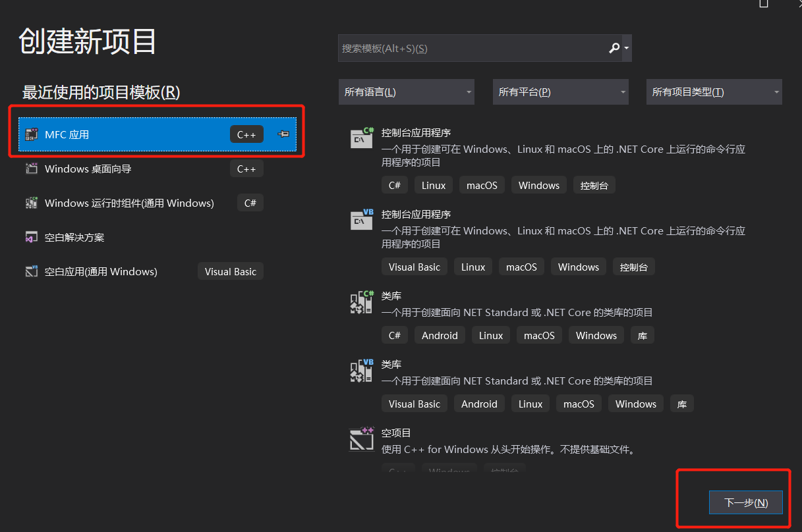Click 空项目 description about C++ for Windows
The height and width of the screenshot is (532, 802).
pos(509,450)
